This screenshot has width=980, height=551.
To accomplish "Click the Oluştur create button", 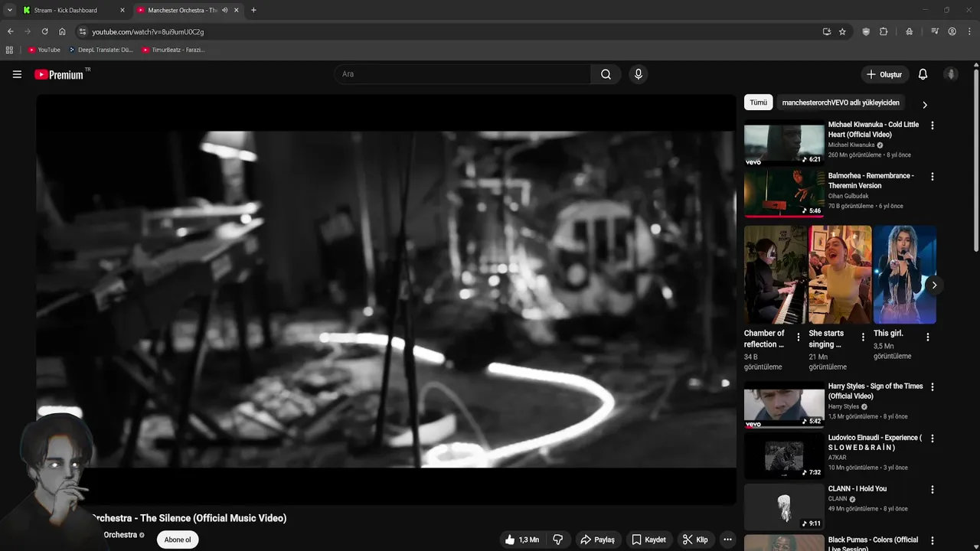I will pos(884,74).
